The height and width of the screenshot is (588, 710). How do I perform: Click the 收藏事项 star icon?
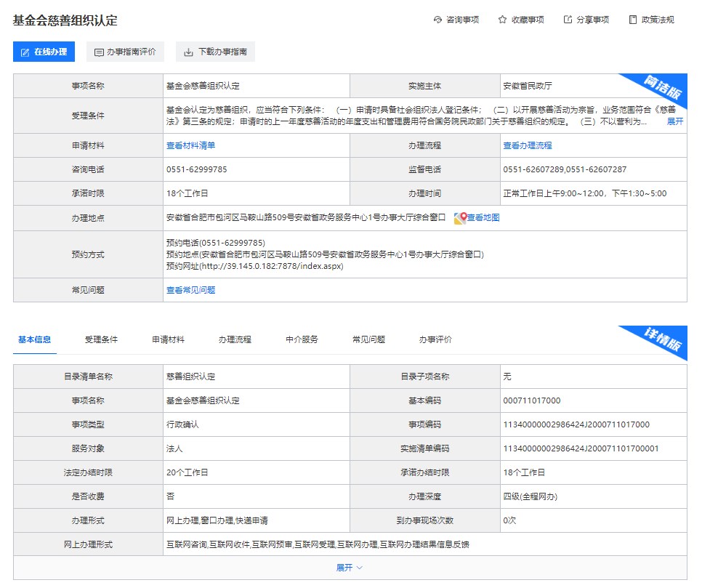click(502, 20)
